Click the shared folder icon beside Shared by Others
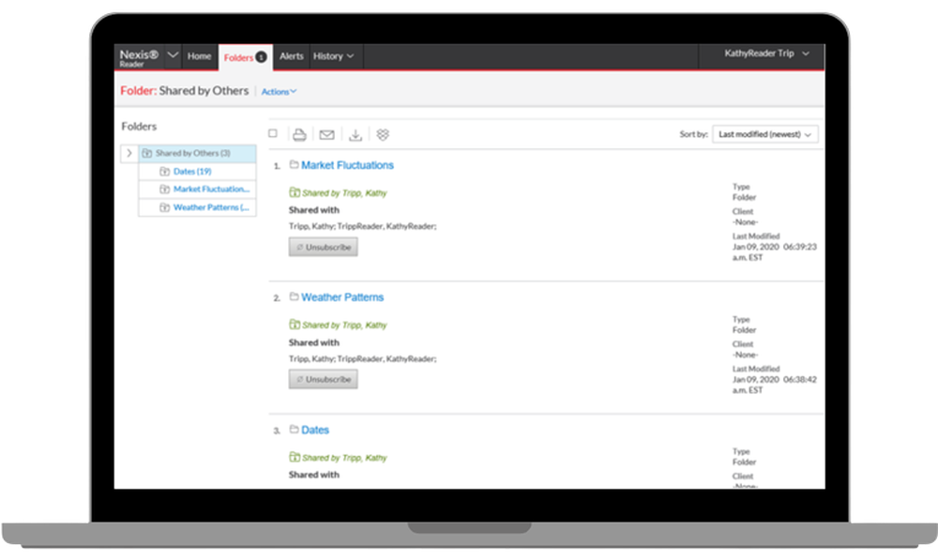 point(146,153)
